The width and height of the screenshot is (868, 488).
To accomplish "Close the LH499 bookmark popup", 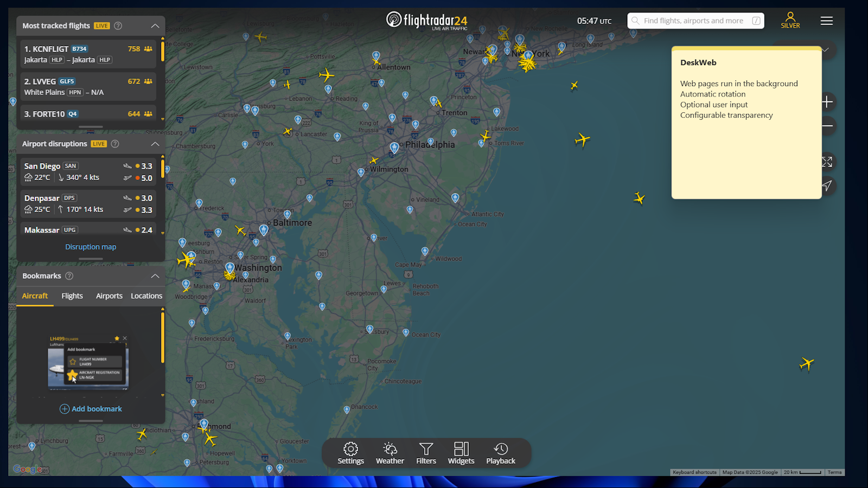I will tap(125, 338).
